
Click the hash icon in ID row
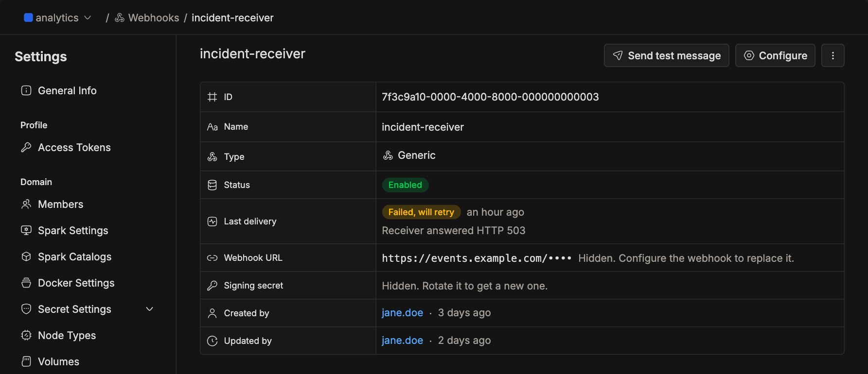212,97
